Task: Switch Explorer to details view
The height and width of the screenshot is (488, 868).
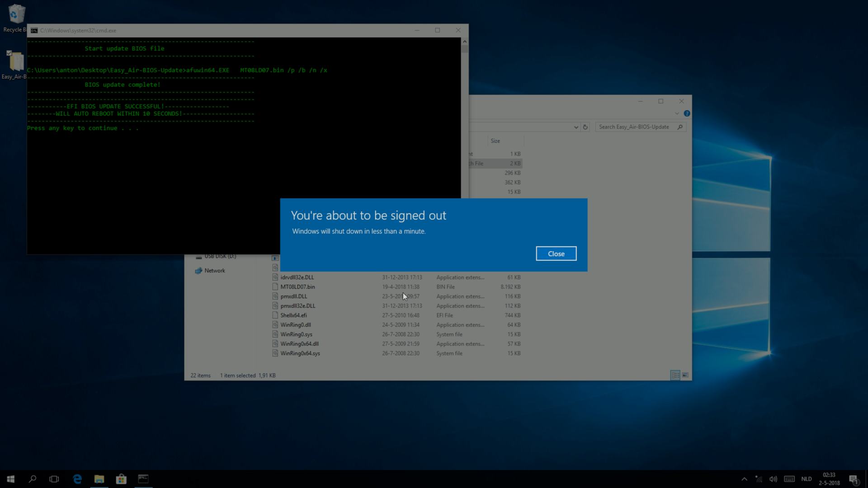Action: tap(675, 375)
